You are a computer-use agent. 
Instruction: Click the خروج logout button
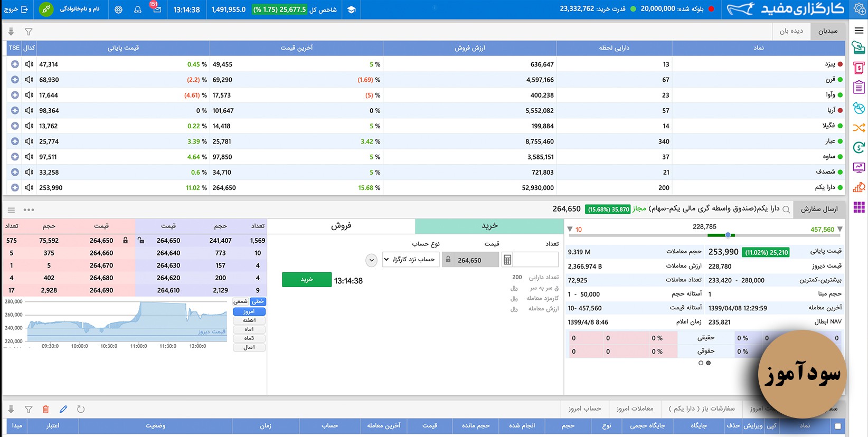[16, 9]
